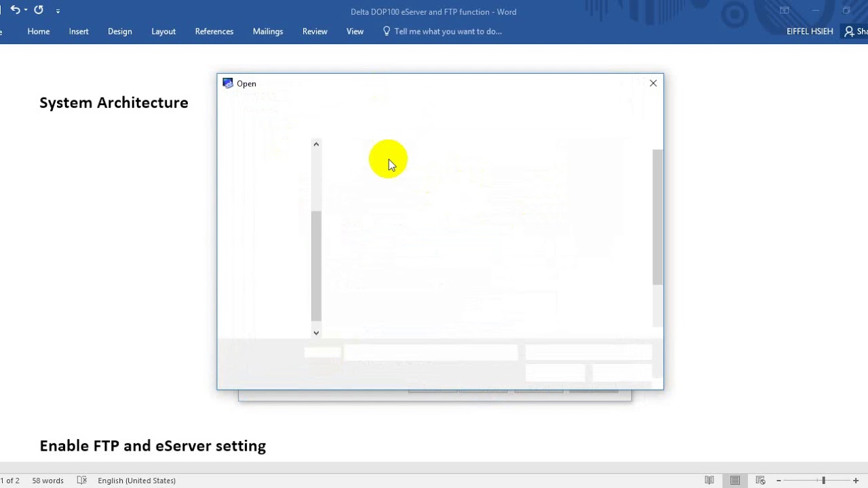Click the 58 words count in status bar
Viewport: 868px width, 488px height.
(47, 481)
